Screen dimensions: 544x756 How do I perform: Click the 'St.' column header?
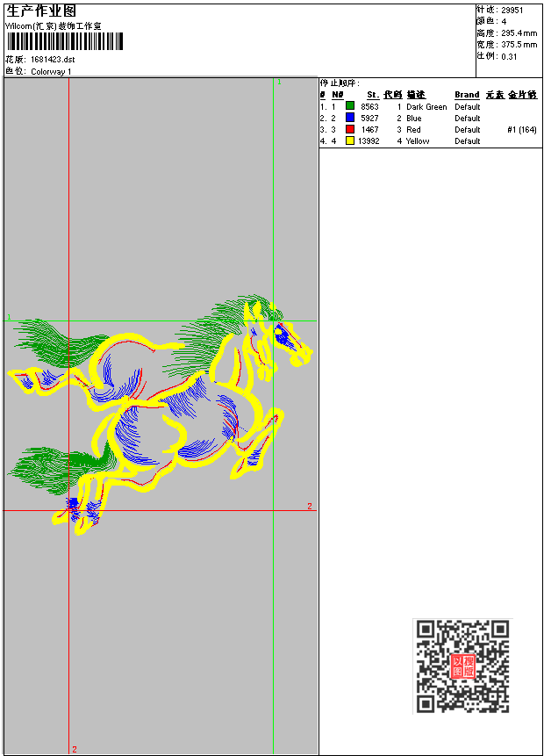[372, 95]
